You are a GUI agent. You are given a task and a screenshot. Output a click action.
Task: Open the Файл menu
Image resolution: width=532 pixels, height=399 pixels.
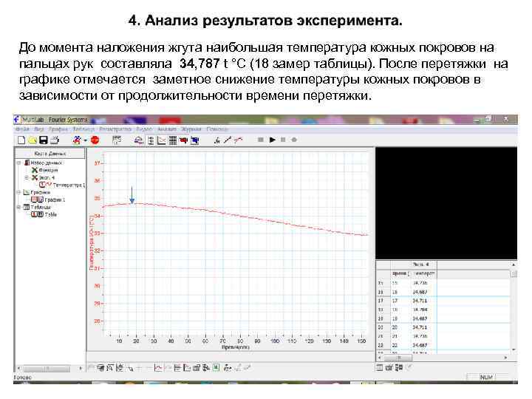pyautogui.click(x=22, y=129)
